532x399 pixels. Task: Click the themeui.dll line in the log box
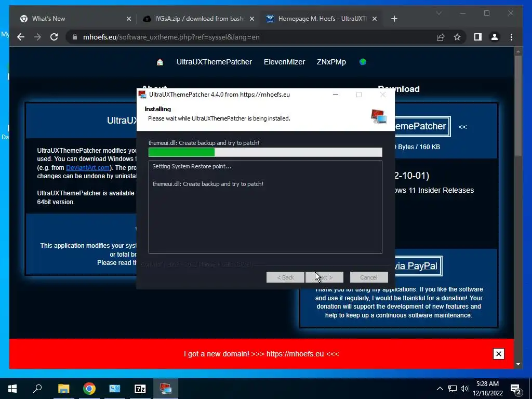[208, 184]
